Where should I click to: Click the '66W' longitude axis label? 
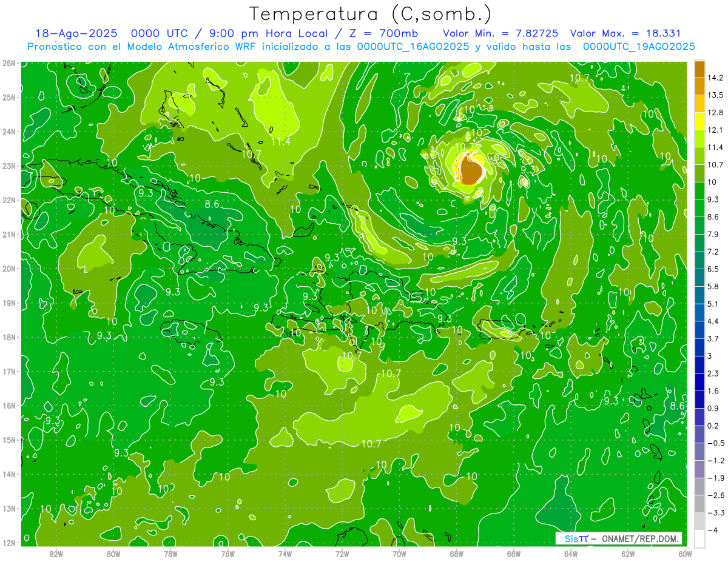513,553
